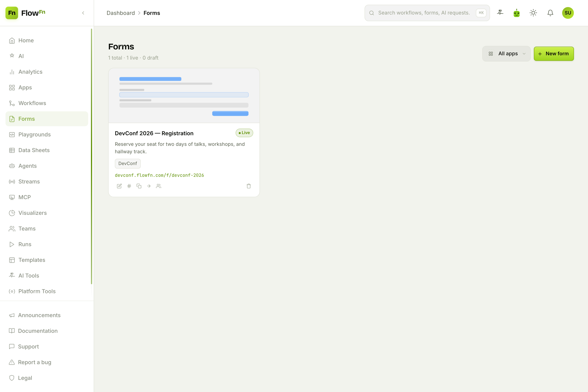Duplicate the DevConf form via copy icon
The width and height of the screenshot is (588, 392).
coord(139,186)
